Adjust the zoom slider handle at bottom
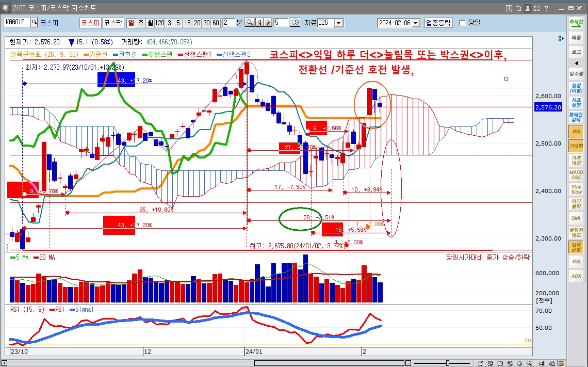 click(x=447, y=363)
